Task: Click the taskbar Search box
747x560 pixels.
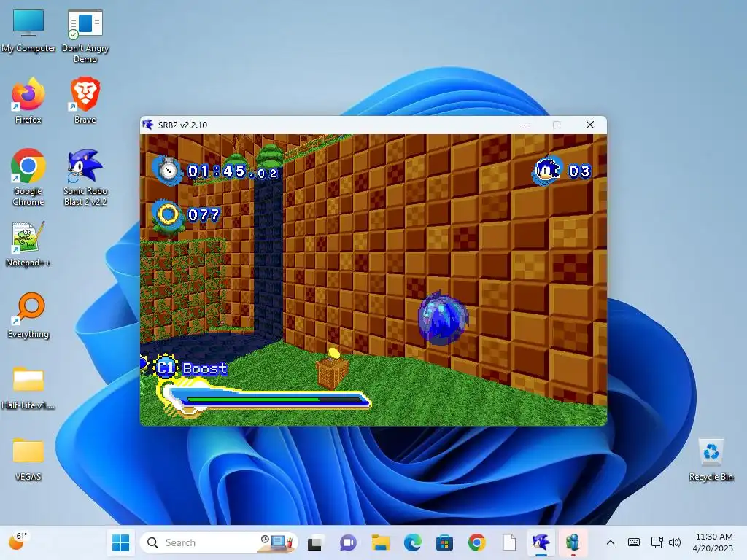Action: 219,542
